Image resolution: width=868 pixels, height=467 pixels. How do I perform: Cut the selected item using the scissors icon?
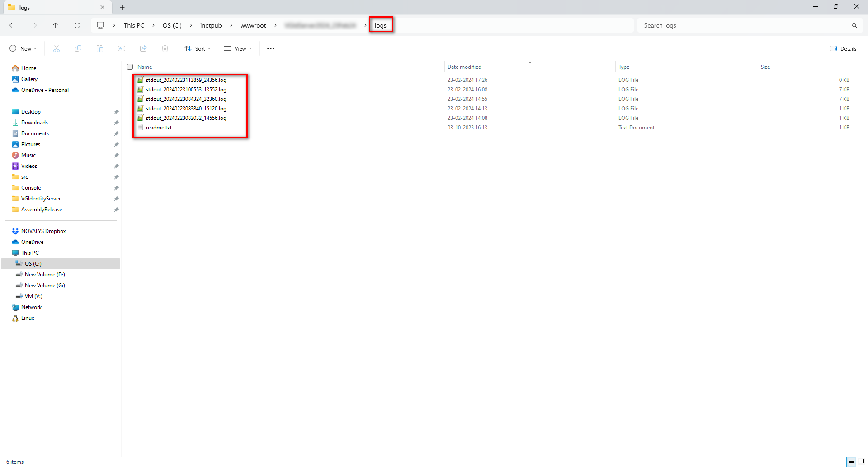coord(56,48)
